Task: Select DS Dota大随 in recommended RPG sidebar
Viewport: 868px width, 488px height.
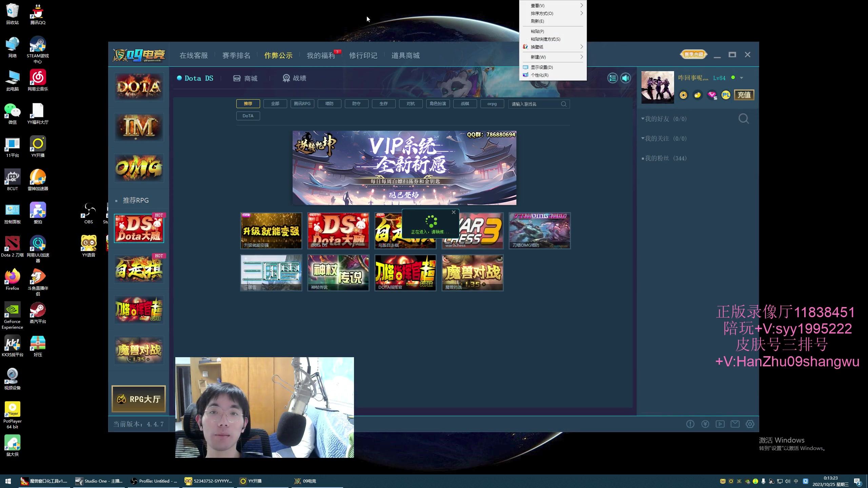Action: coord(139,228)
